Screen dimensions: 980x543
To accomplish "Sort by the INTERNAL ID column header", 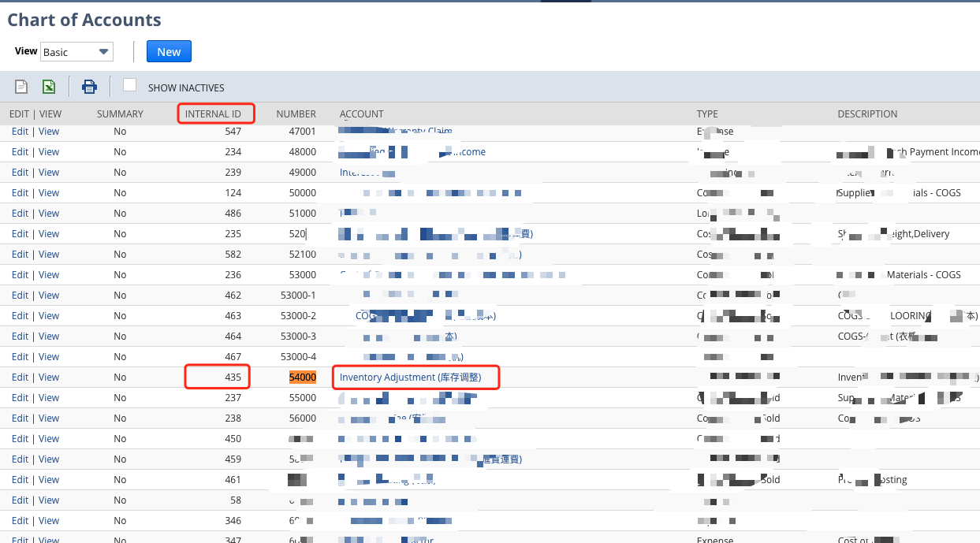I will pos(215,113).
